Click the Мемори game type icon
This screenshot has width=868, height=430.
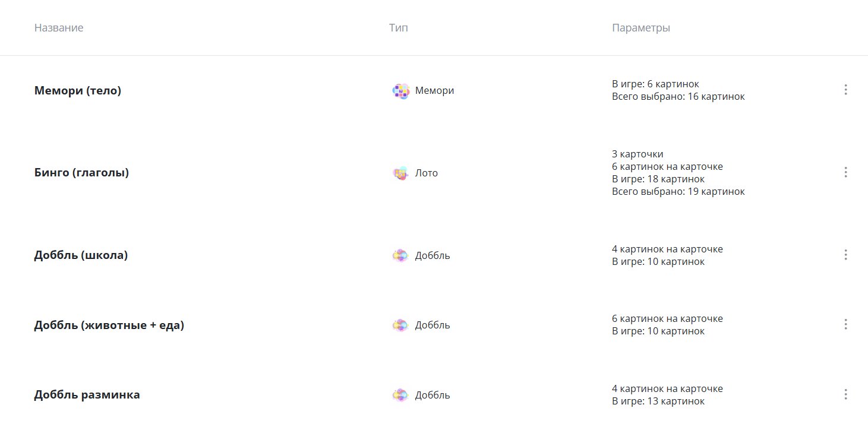[401, 91]
